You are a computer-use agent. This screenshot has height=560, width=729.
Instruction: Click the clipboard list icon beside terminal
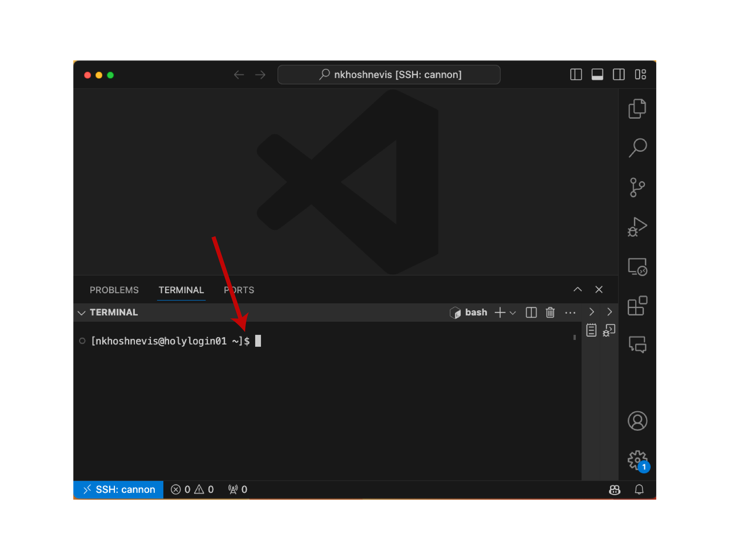click(x=591, y=330)
